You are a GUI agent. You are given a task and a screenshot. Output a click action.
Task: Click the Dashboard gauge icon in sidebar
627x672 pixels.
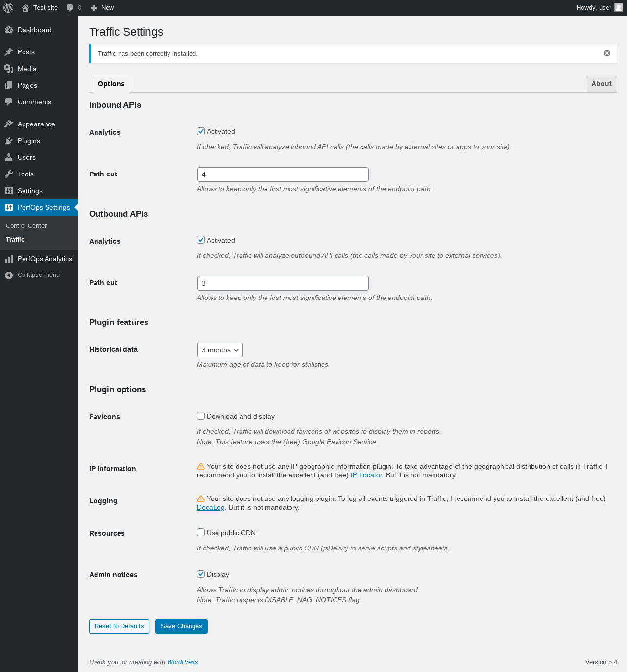[9, 30]
